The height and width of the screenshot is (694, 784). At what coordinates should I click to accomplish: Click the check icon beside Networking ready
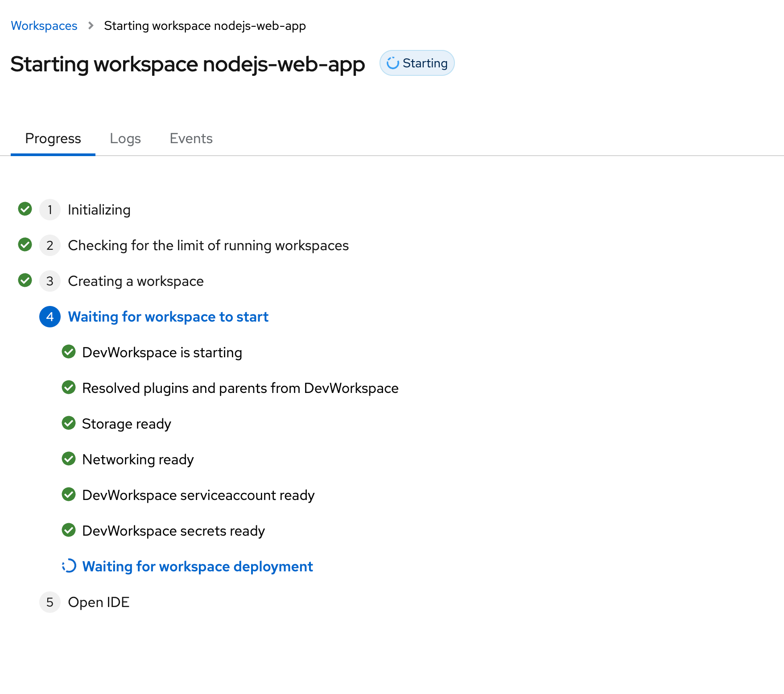click(69, 459)
